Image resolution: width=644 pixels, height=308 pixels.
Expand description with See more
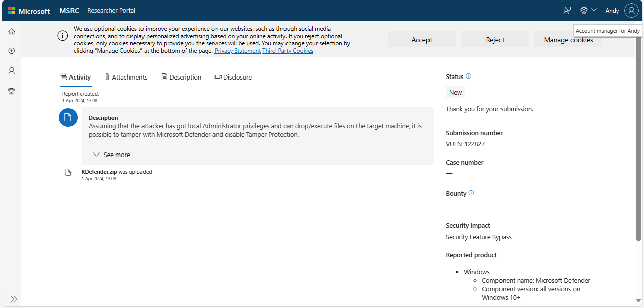(x=112, y=155)
